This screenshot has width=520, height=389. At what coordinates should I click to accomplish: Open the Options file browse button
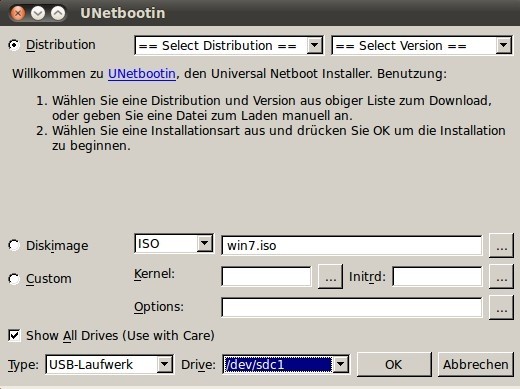pos(501,307)
